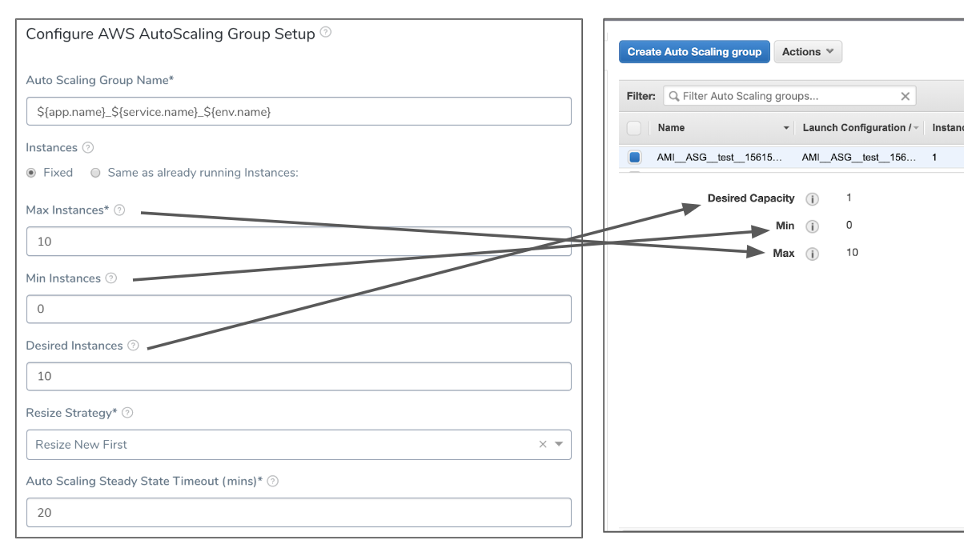Click the Min value 0 in details
The width and height of the screenshot is (964, 560).
click(x=849, y=225)
